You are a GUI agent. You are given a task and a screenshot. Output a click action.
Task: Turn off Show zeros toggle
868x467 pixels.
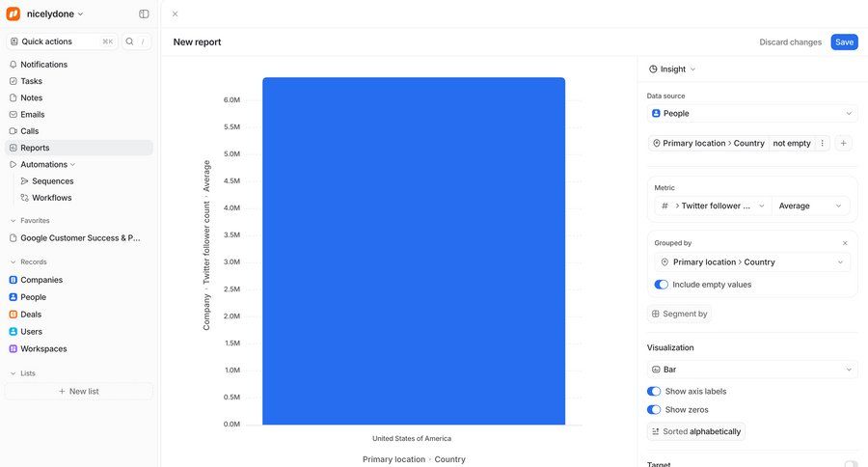click(654, 410)
